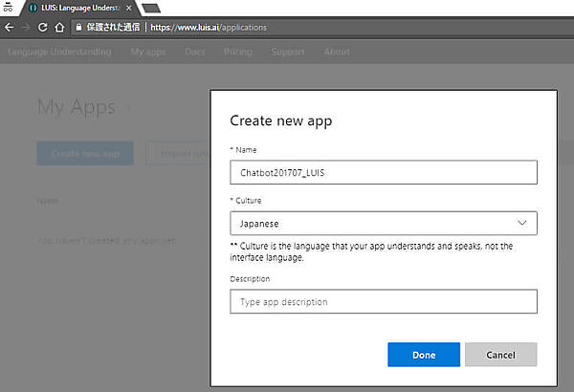Open Pricing in navigation bar
Image resolution: width=574 pixels, height=392 pixels.
tap(236, 52)
